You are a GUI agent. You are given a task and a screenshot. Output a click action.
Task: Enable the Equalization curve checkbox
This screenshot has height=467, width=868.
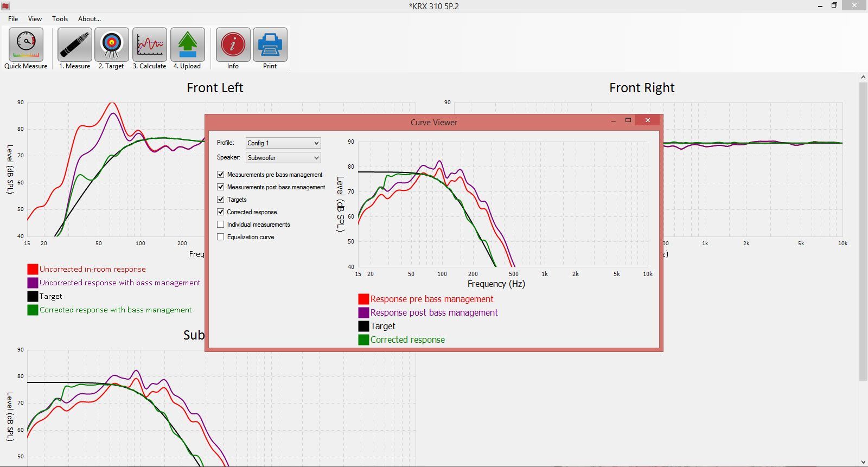pos(221,237)
